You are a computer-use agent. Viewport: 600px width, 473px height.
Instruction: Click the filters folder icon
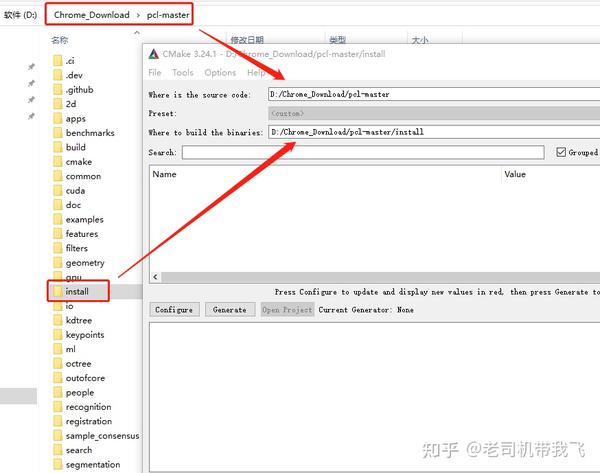(58, 248)
